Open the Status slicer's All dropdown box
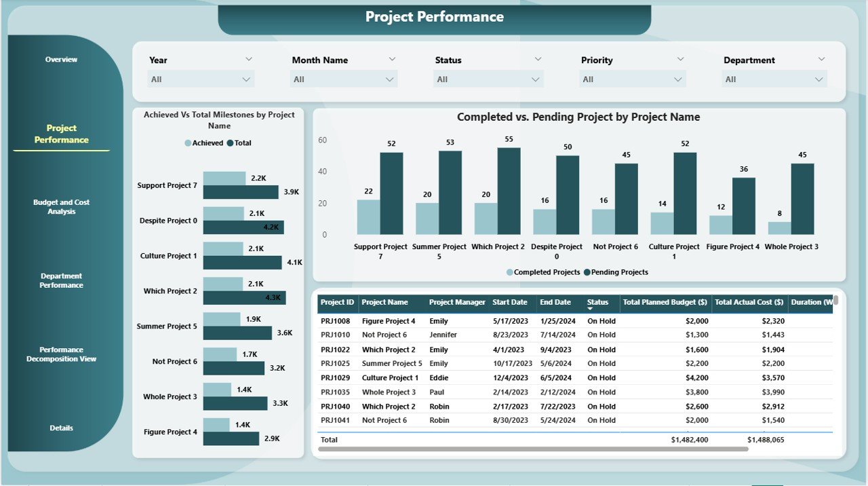Screen dimensions: 868x486 coord(488,79)
